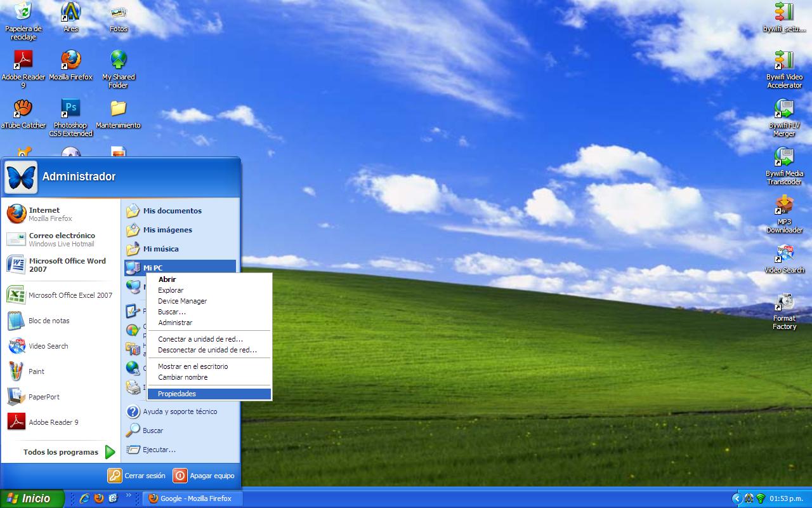Click the Apagar equipo button
Image resolution: width=812 pixels, height=508 pixels.
pos(204,476)
